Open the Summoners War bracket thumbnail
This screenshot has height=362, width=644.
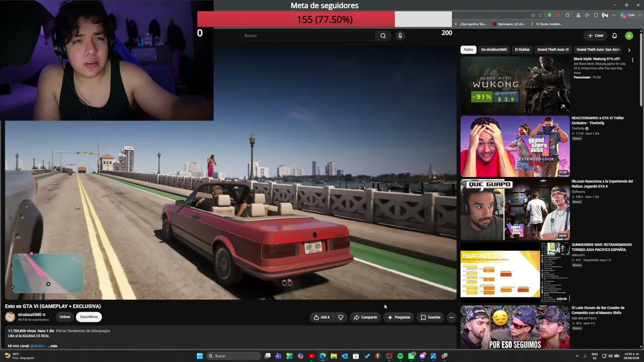[x=515, y=273]
